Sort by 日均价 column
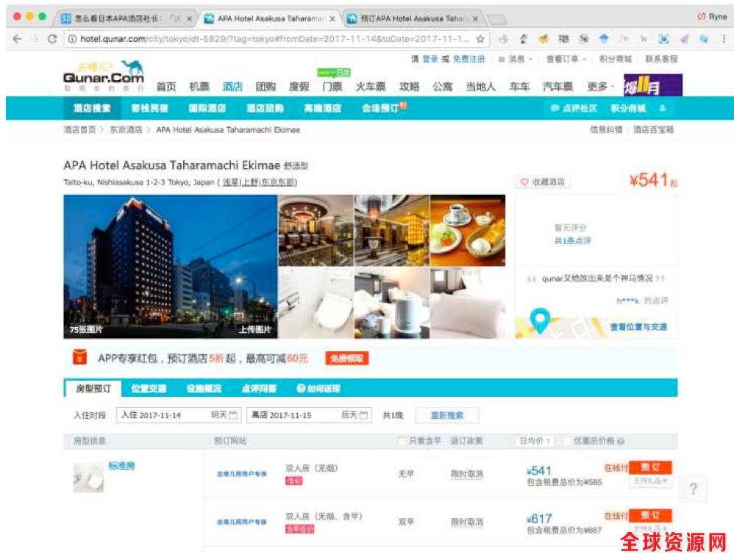734x560 pixels. click(x=535, y=441)
